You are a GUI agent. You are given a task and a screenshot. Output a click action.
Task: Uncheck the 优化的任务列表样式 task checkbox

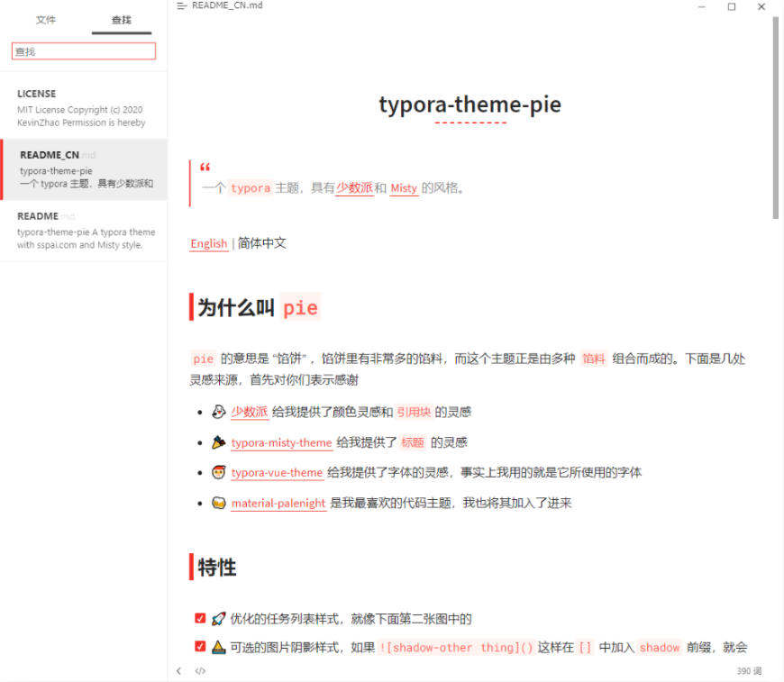(200, 619)
